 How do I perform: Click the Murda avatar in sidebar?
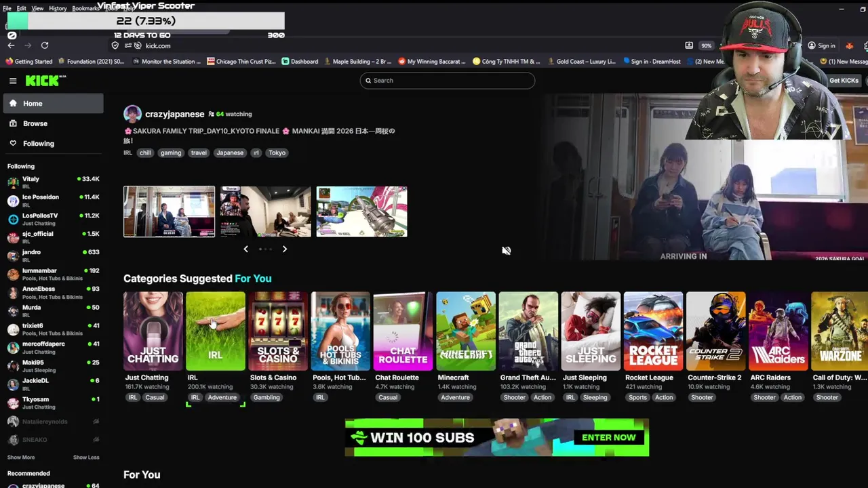pos(13,310)
